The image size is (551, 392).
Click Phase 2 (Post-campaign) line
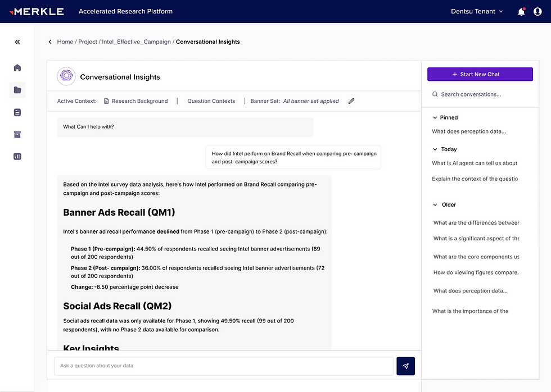197,272
